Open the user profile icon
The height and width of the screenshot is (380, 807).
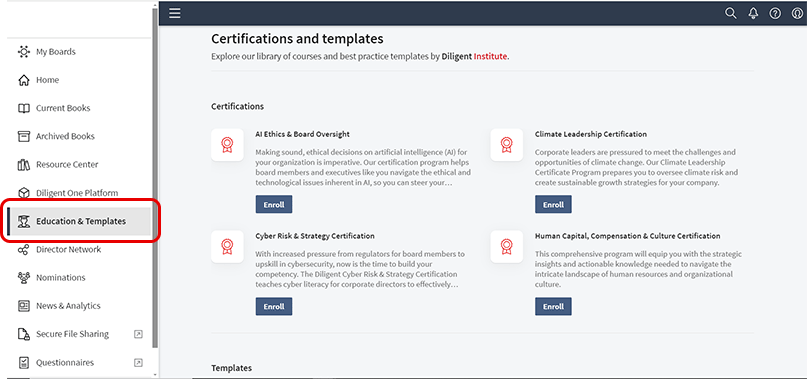coord(797,13)
